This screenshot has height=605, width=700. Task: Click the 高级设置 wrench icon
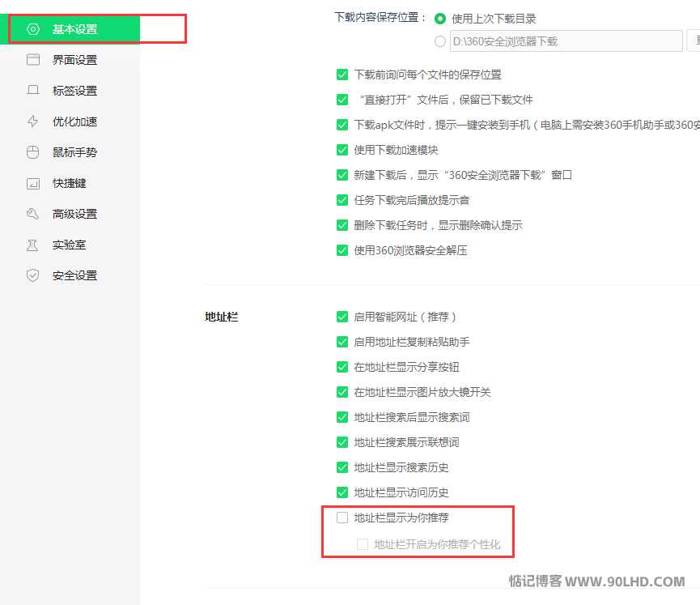[x=33, y=214]
